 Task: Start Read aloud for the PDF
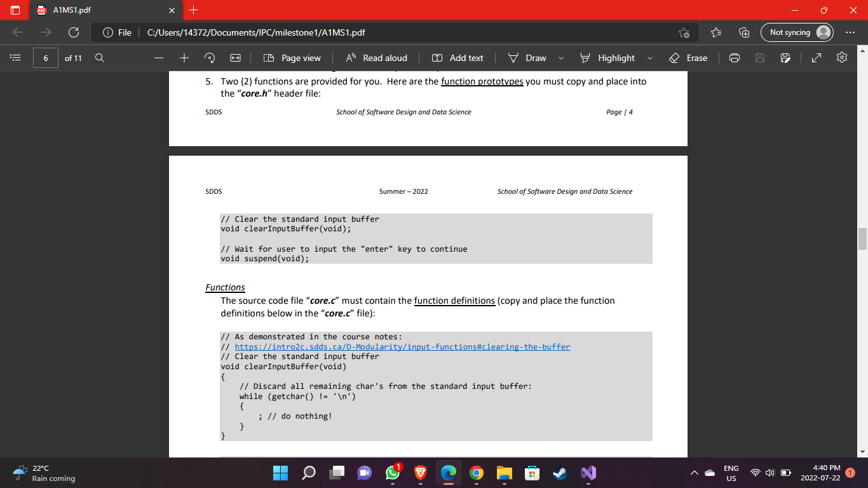tap(377, 58)
